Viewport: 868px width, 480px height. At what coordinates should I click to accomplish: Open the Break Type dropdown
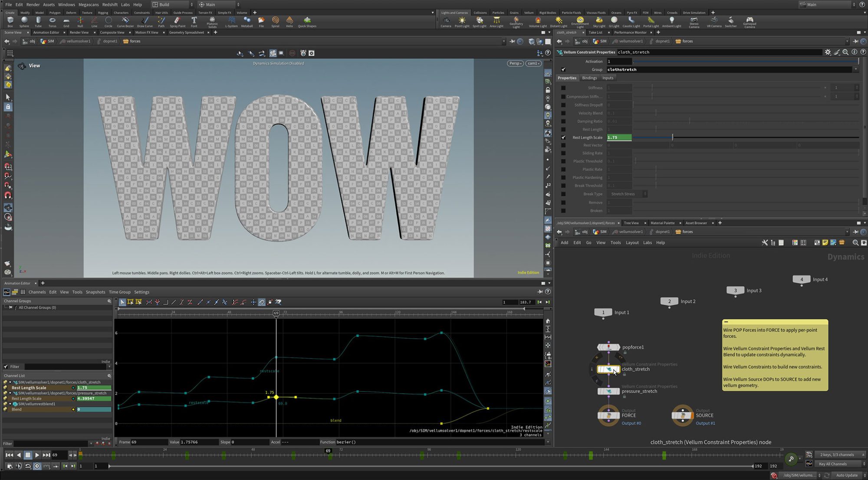[627, 194]
